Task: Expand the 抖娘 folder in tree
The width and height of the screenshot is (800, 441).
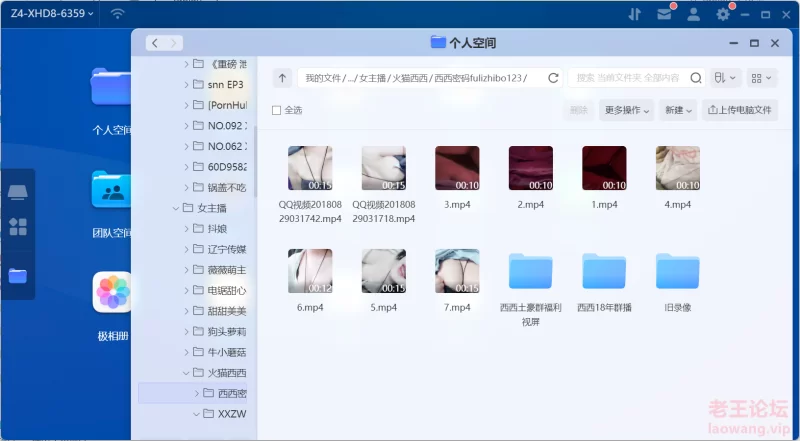Action: tap(186, 228)
